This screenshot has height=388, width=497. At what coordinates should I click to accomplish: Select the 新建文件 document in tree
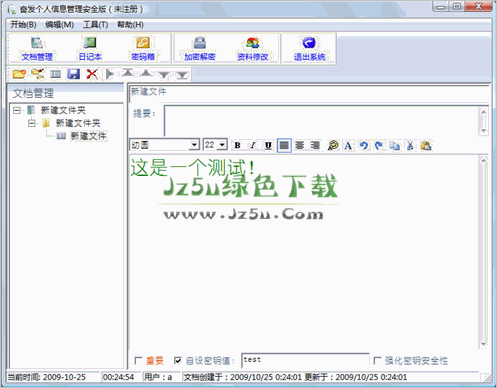(x=88, y=136)
